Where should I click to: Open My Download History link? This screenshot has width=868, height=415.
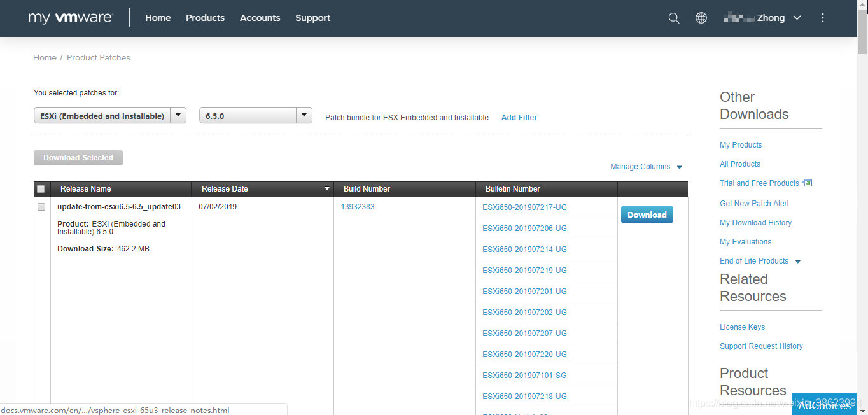coord(755,223)
